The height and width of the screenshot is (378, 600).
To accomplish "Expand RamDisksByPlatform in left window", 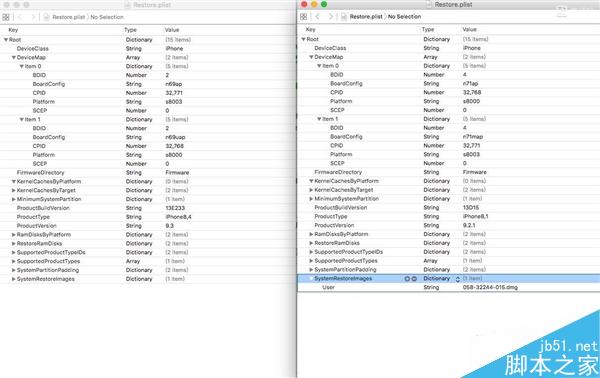I will [13, 235].
